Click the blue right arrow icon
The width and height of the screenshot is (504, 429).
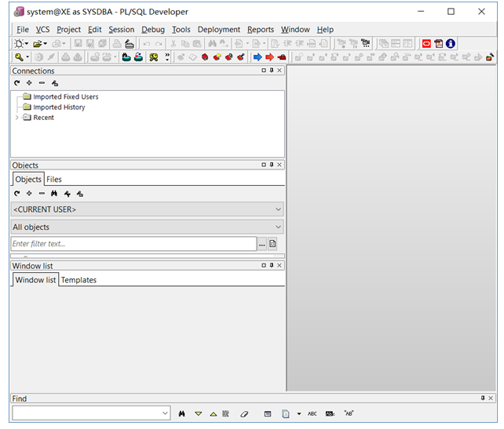click(257, 57)
